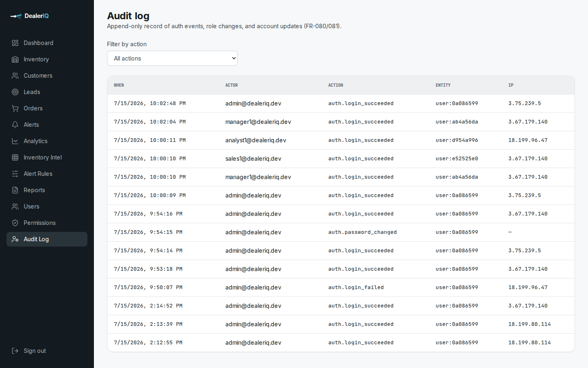
Task: Click manager1@dealeriq.dev in 10:02:04 PM row
Action: click(258, 122)
